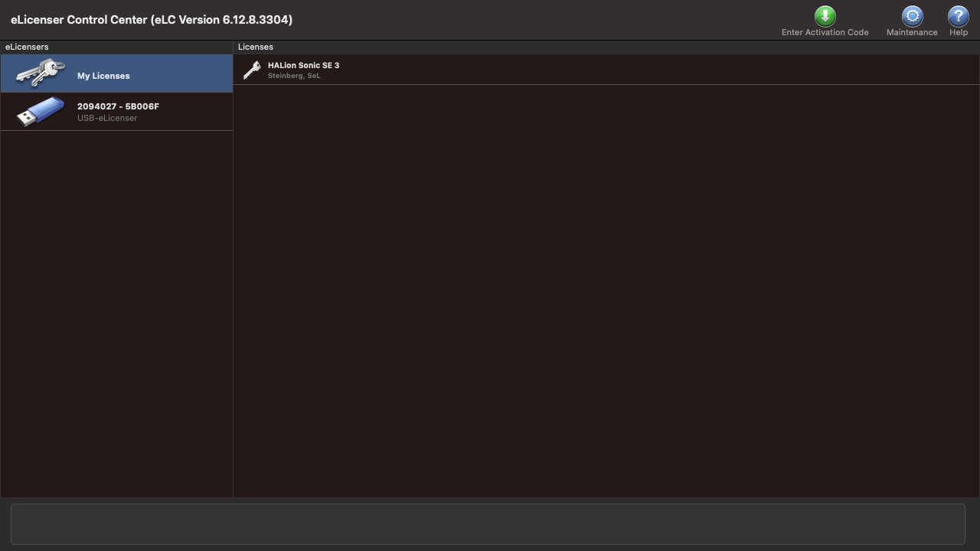
Task: Click the Maintenance label text
Action: [x=912, y=32]
